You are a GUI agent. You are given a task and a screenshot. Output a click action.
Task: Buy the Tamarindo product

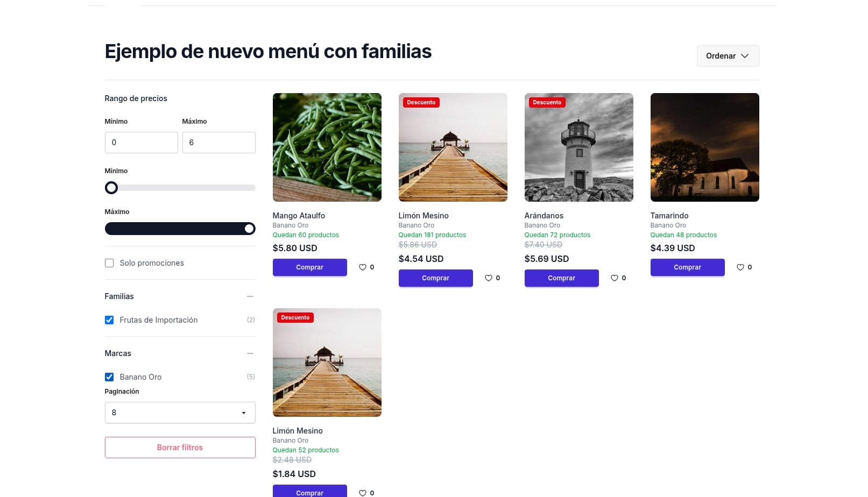click(687, 267)
